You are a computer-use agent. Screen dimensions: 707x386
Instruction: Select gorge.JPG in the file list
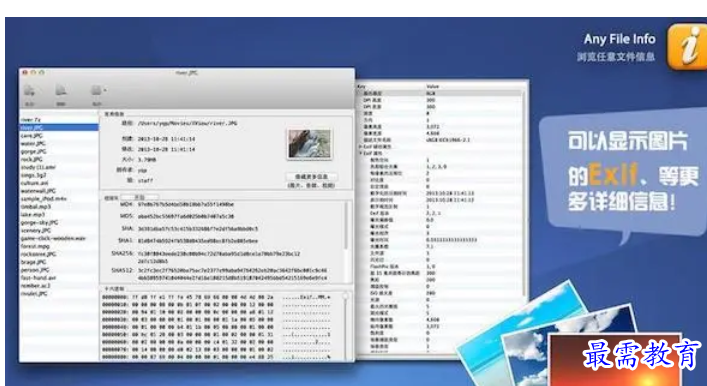coord(33,152)
